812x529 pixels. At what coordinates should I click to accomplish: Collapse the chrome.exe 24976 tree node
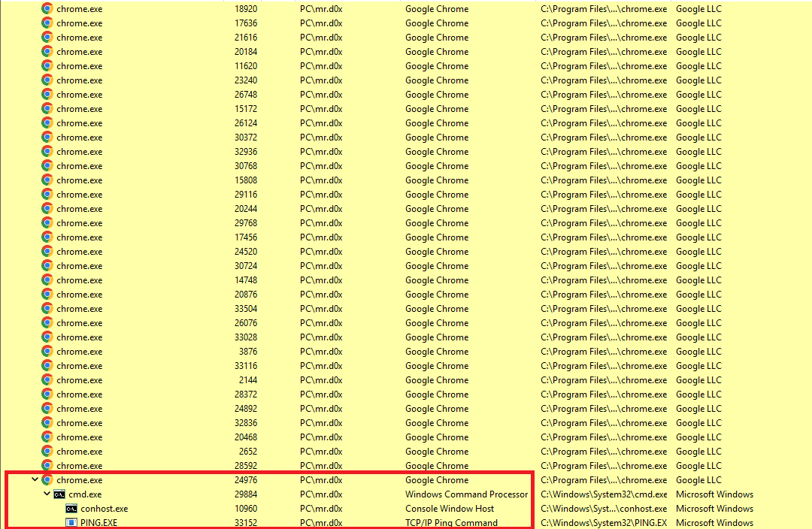click(x=35, y=479)
